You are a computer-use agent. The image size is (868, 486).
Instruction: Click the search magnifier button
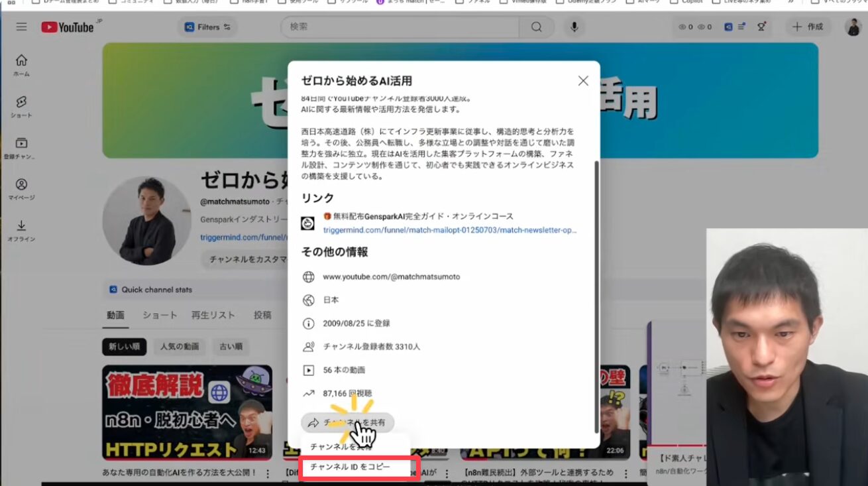coord(536,27)
